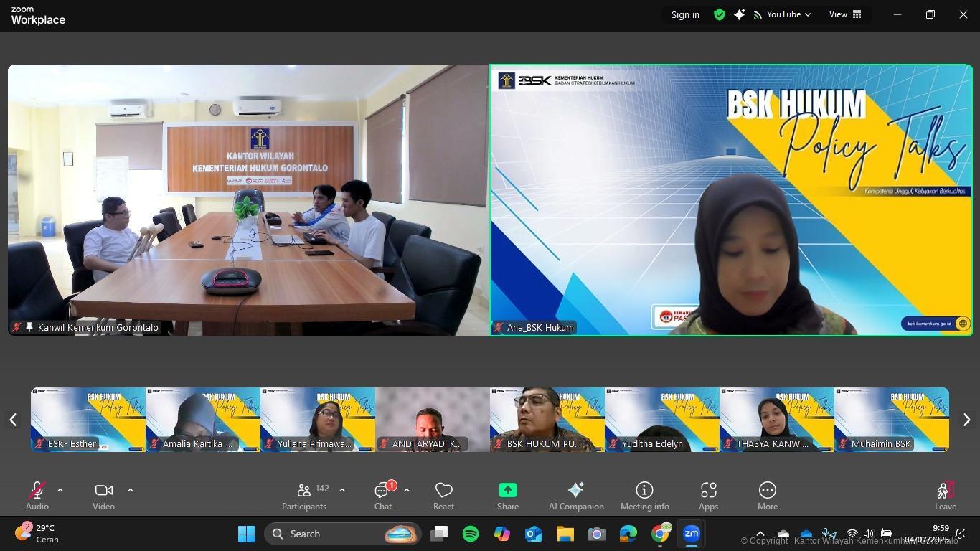Open AI Companion

(x=576, y=495)
